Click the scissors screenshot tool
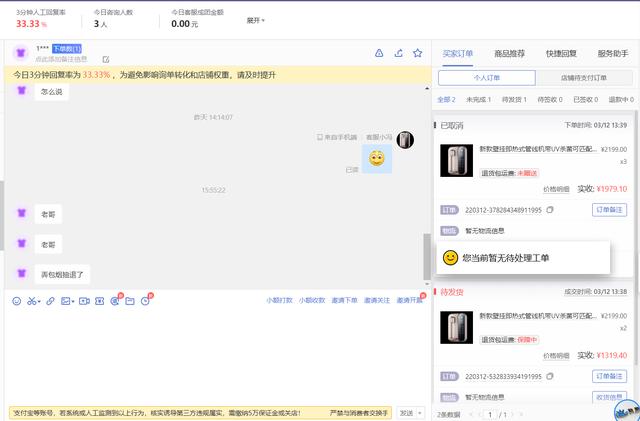This screenshot has height=421, width=640. 32,300
